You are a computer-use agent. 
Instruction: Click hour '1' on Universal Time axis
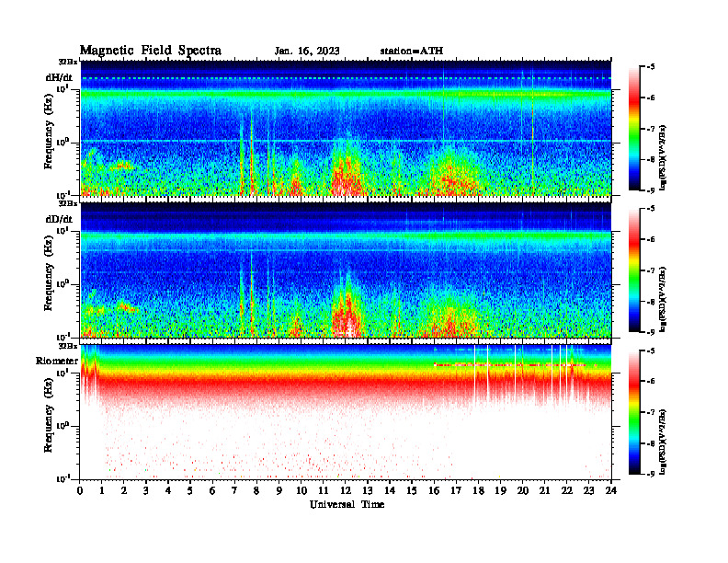point(102,490)
